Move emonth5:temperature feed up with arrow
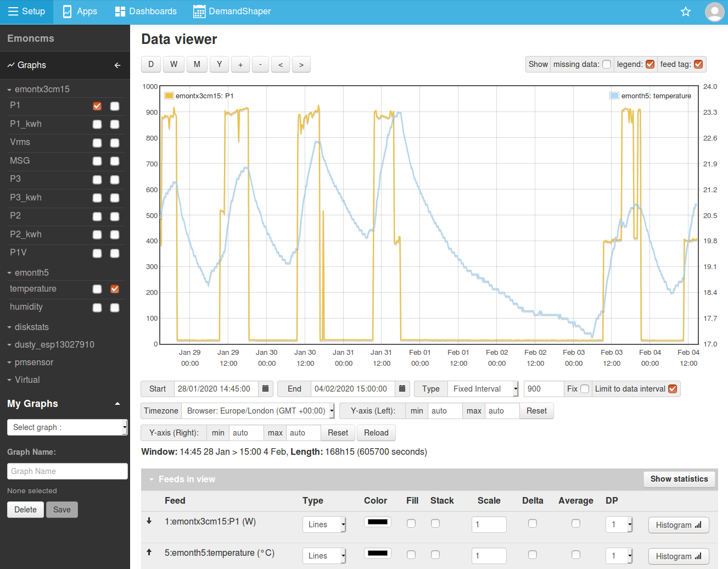Screen dimensions: 728x569 (149, 552)
